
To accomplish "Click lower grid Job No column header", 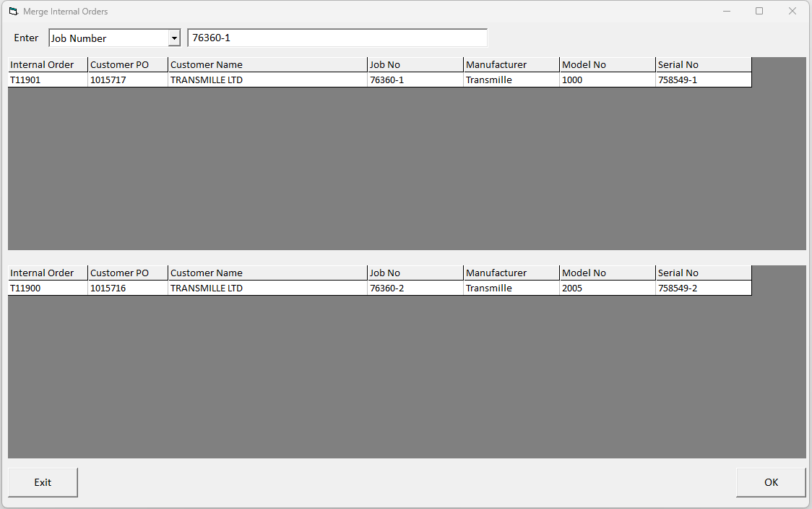I will [416, 273].
